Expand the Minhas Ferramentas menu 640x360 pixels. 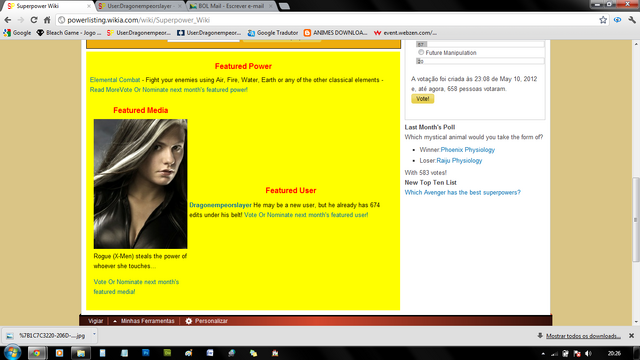click(x=143, y=321)
